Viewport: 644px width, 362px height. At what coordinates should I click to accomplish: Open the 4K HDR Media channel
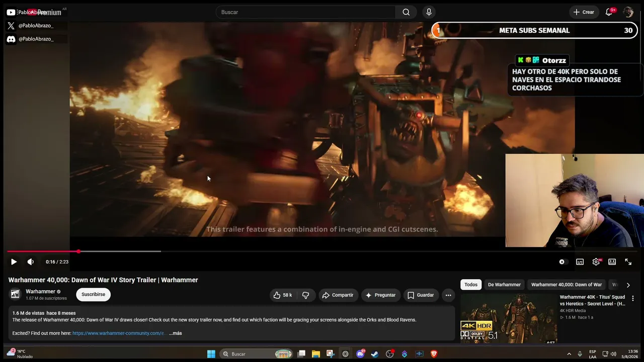pyautogui.click(x=573, y=311)
